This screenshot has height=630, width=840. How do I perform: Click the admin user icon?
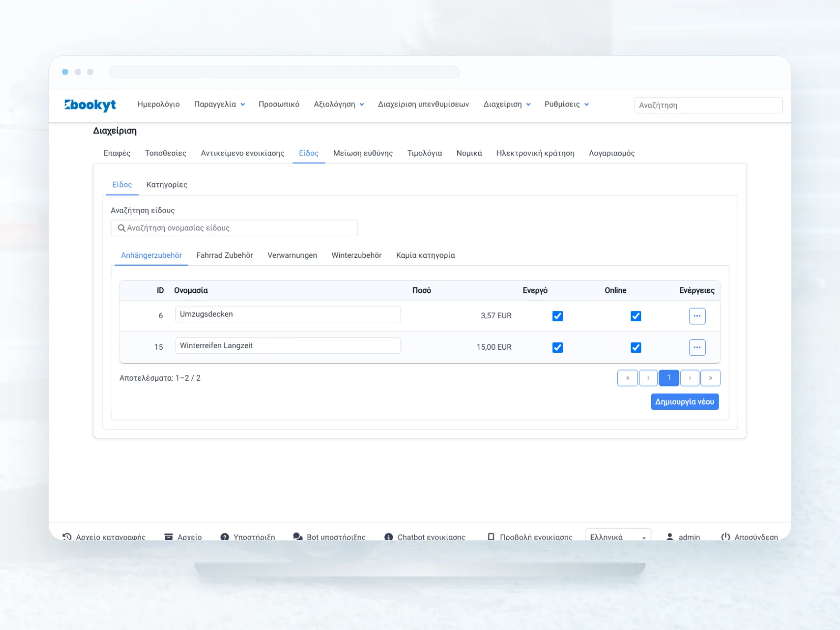[x=670, y=537]
